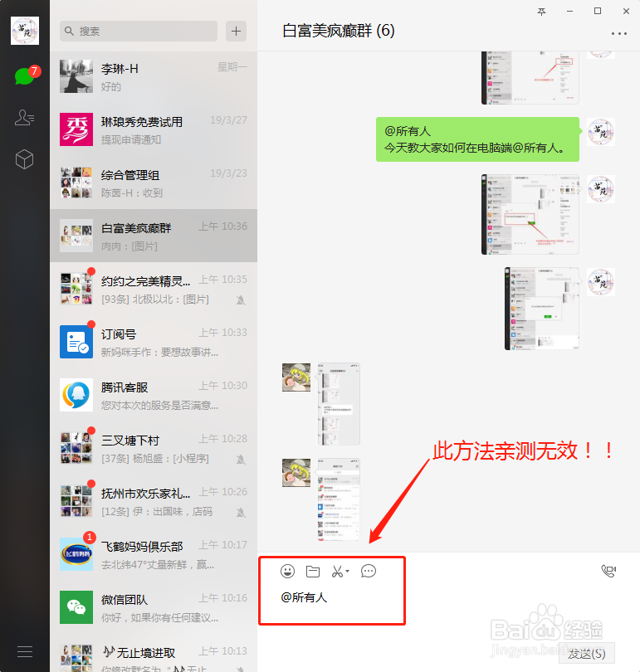Open the 订阅号 subscriptions entry
Viewport: 640px width, 672px height.
154,342
